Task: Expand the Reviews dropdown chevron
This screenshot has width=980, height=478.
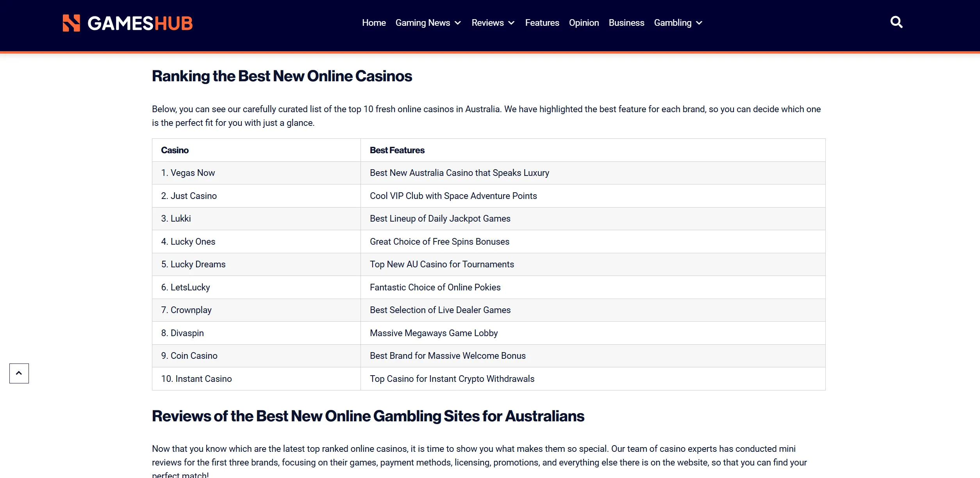Action: pyautogui.click(x=511, y=23)
